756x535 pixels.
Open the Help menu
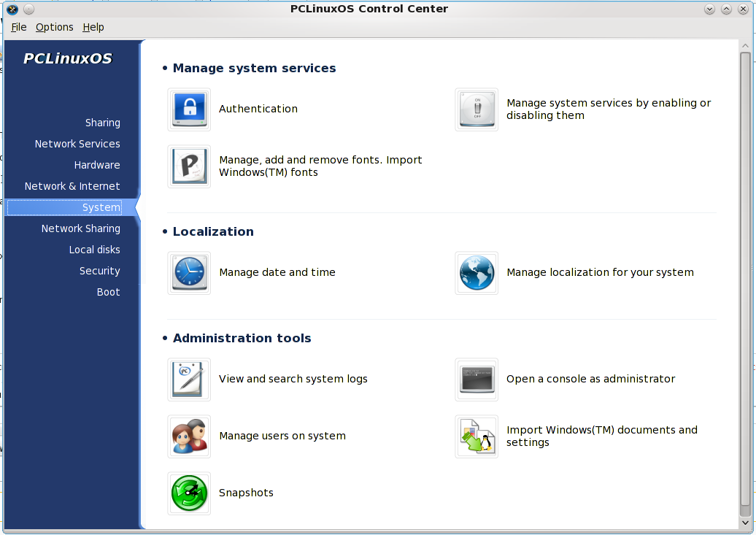tap(93, 28)
